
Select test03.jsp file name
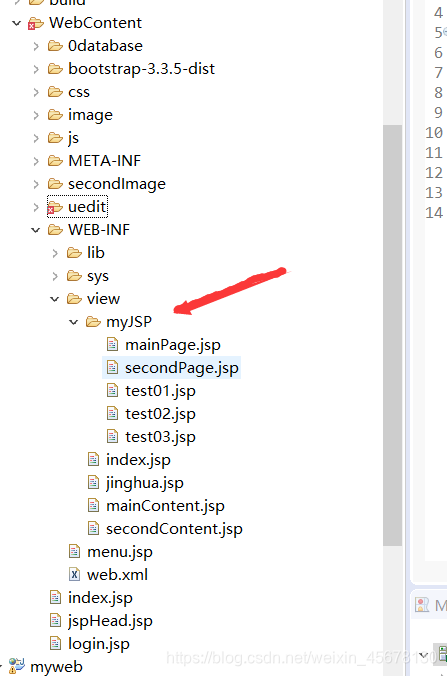coord(160,437)
